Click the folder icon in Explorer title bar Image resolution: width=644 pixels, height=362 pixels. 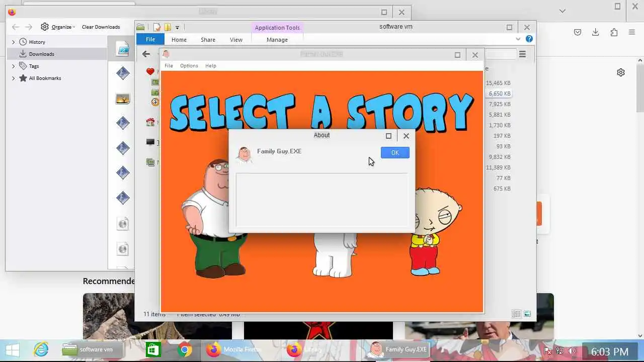(141, 27)
